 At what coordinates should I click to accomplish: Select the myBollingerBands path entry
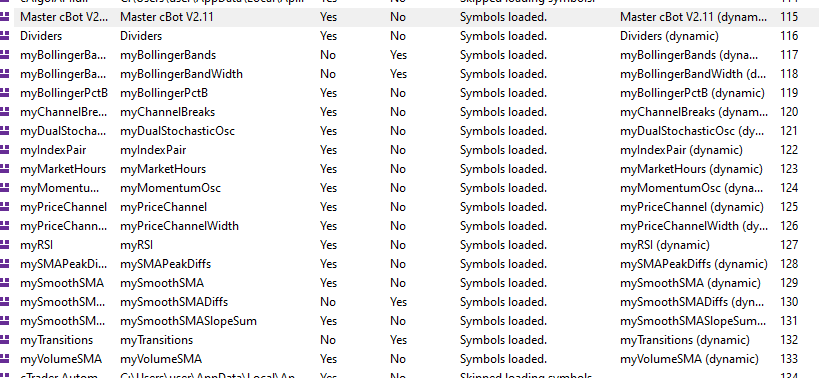click(168, 55)
